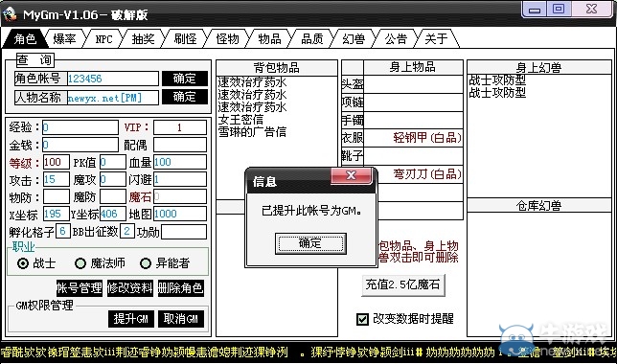The height and width of the screenshot is (364, 617).
Task: Click 确定 next to 人物名称 field
Action: [185, 97]
